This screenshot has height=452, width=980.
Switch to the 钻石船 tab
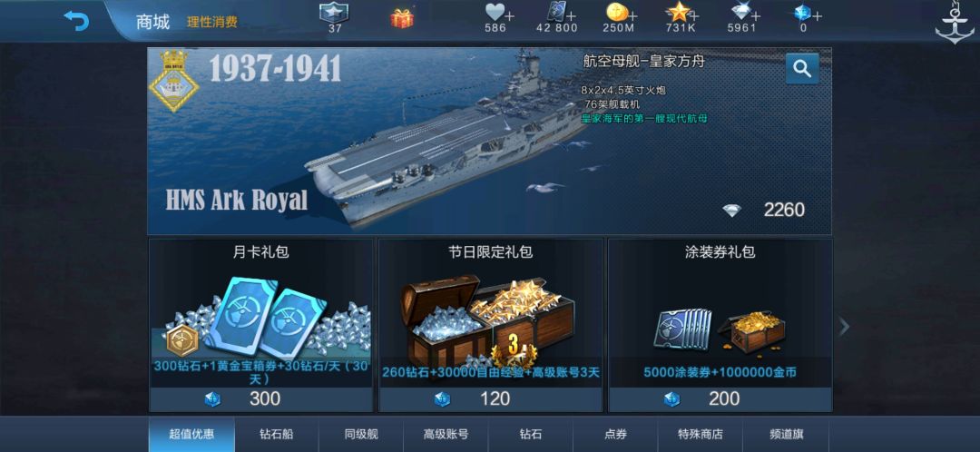tap(276, 435)
